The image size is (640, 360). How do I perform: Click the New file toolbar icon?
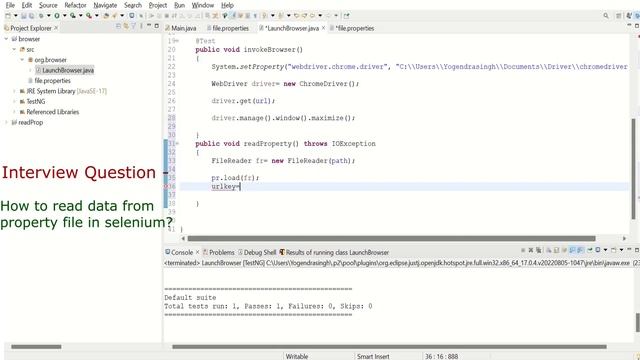(x=8, y=16)
